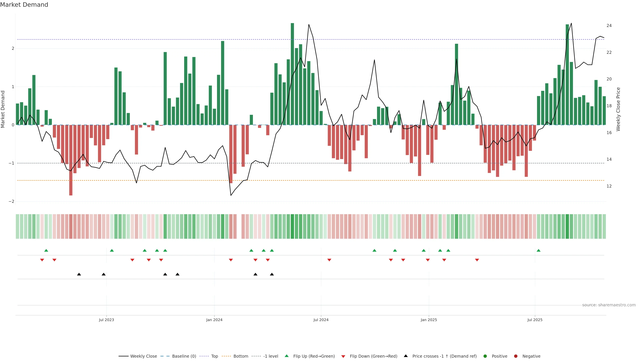Click the darkest green heatmap cell near Jul 2024

292,226
